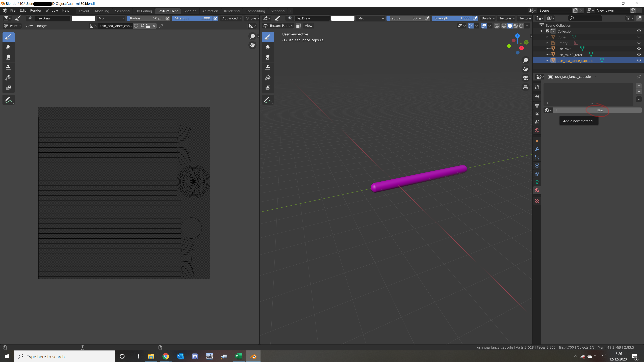Hide usn_mk50_rotor with its eye icon

pyautogui.click(x=639, y=54)
